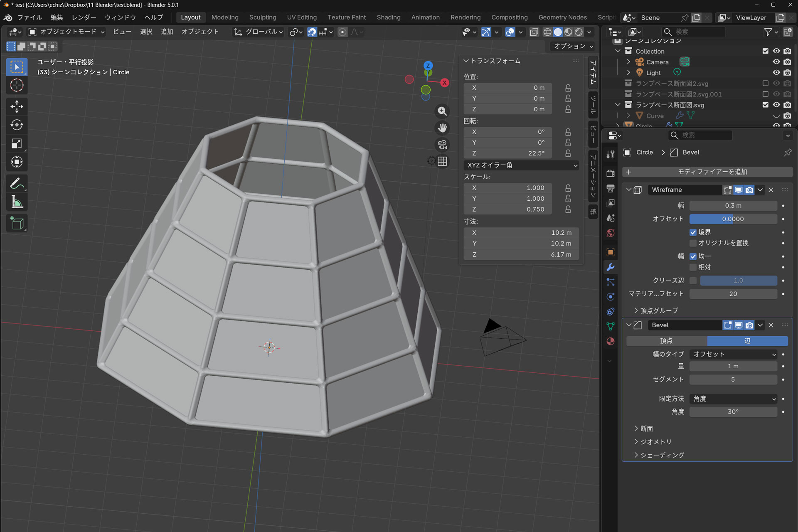Uncheck the 境界 checkbox in Wireframe
This screenshot has height=532, width=798.
point(693,232)
